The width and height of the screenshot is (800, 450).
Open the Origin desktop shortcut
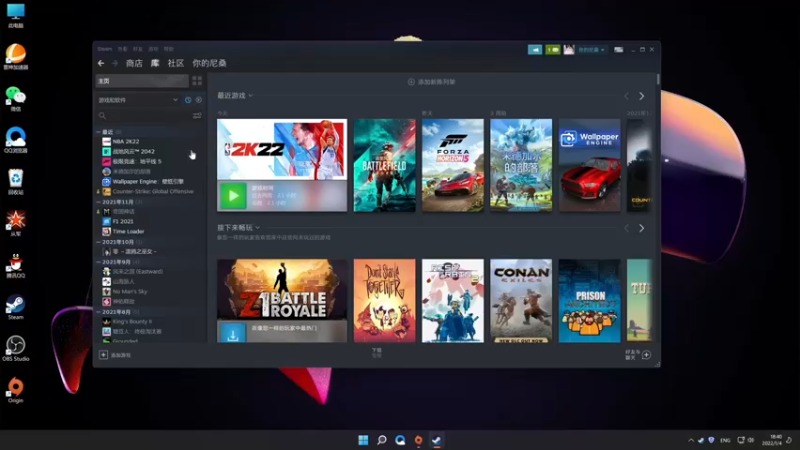tap(15, 391)
